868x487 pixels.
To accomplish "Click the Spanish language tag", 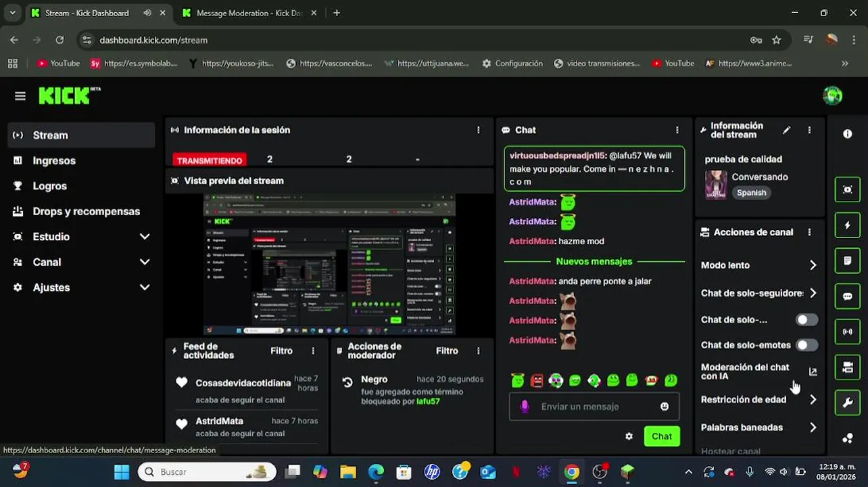I will 752,193.
